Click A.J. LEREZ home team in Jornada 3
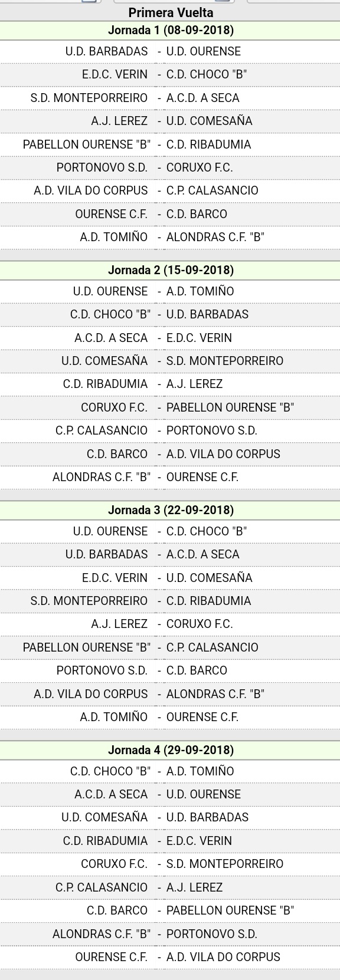 point(120,624)
